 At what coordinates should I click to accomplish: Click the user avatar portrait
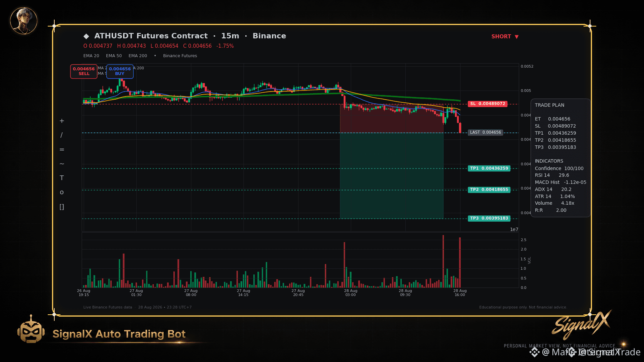23,21
